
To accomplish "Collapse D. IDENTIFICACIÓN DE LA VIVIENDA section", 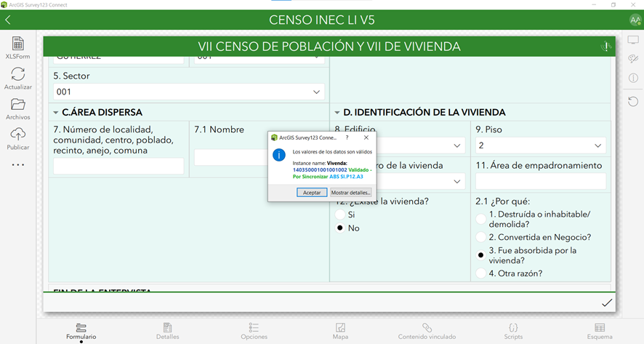I will tap(337, 112).
